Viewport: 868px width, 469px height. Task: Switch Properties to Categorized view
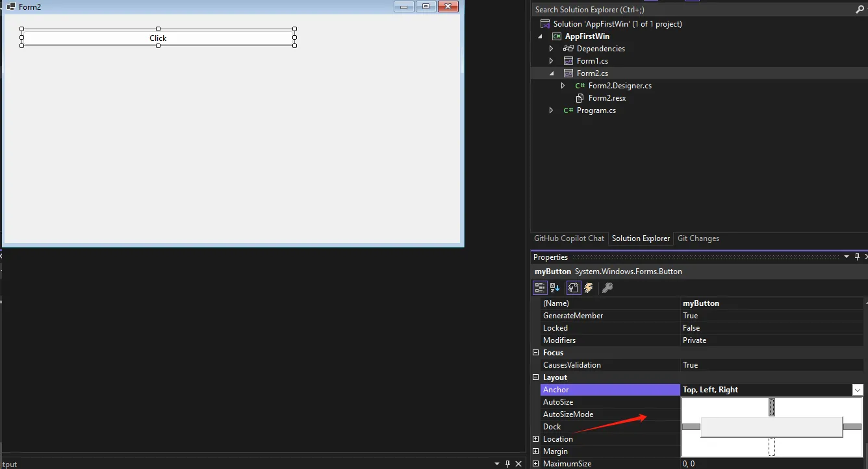tap(539, 288)
